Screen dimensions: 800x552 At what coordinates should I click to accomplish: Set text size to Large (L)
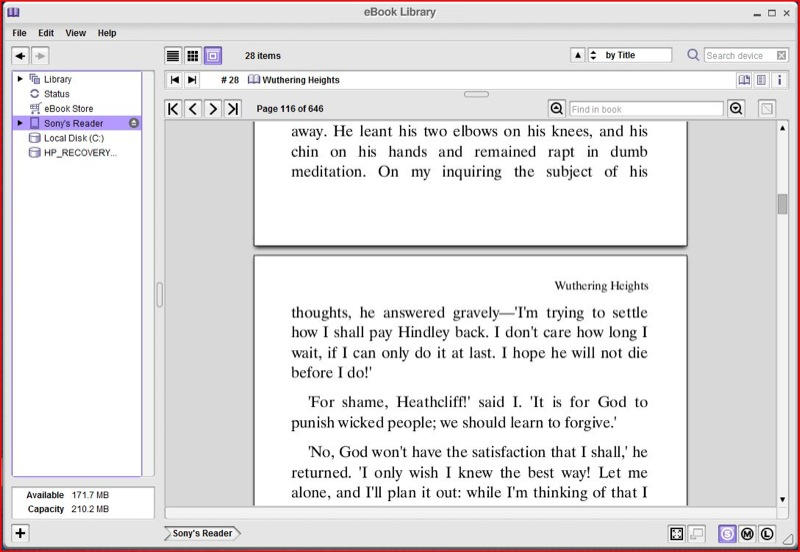pos(767,534)
